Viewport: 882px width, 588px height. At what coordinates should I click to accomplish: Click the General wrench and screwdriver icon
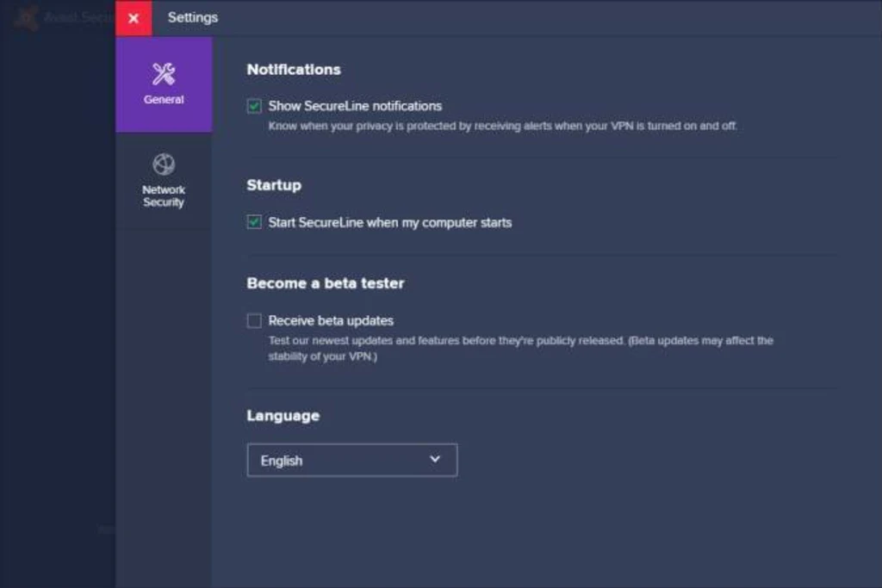(x=164, y=74)
